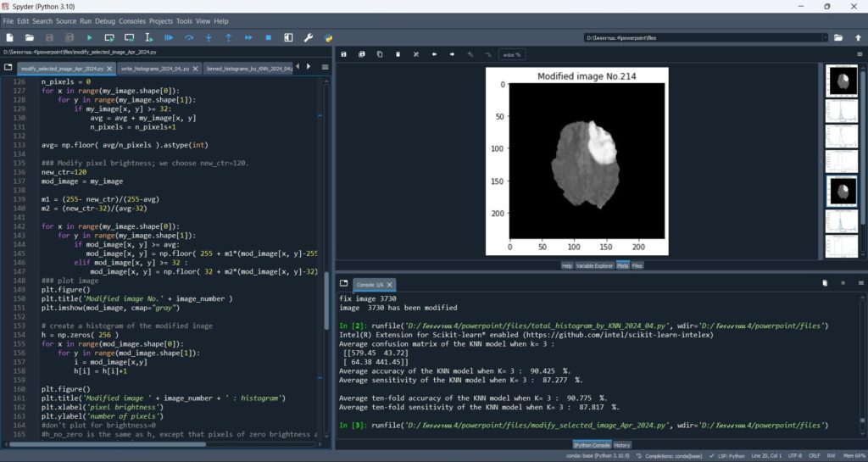The width and height of the screenshot is (868, 462).
Task: Expand the working directory path dropdown
Action: [x=825, y=37]
